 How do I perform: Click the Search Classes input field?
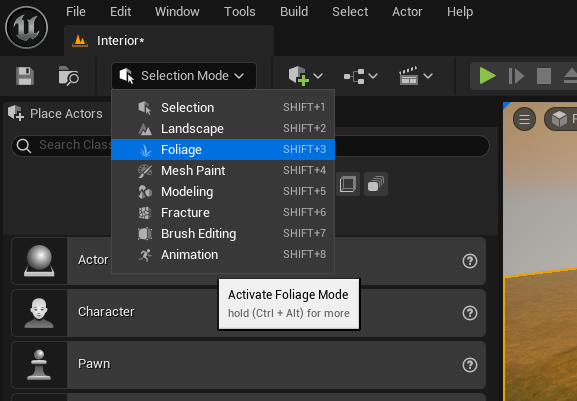coord(250,146)
